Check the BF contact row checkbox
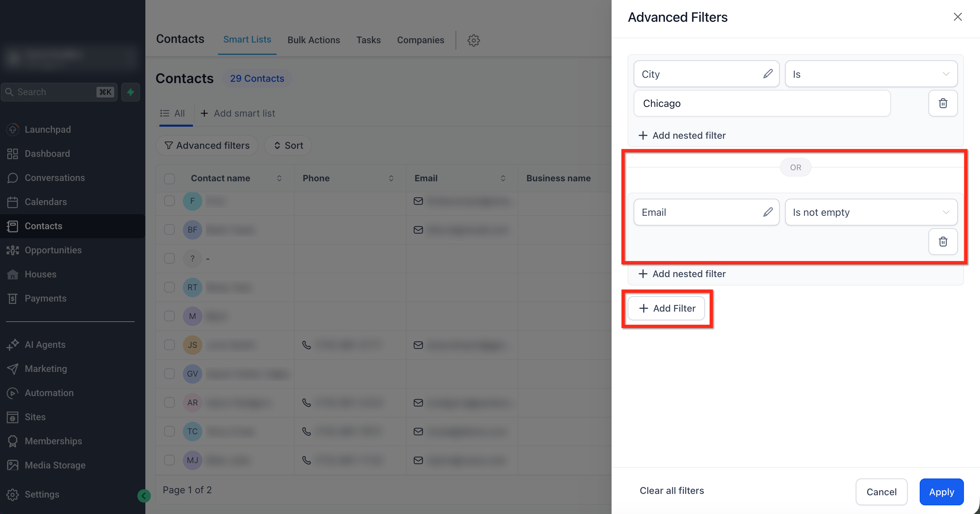Viewport: 980px width, 514px height. pyautogui.click(x=169, y=230)
